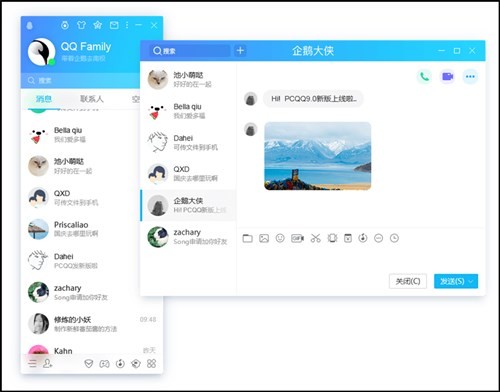Viewport: 500px width, 392px height.
Task: Open the hamburger main menu at bottom
Action: click(x=32, y=363)
